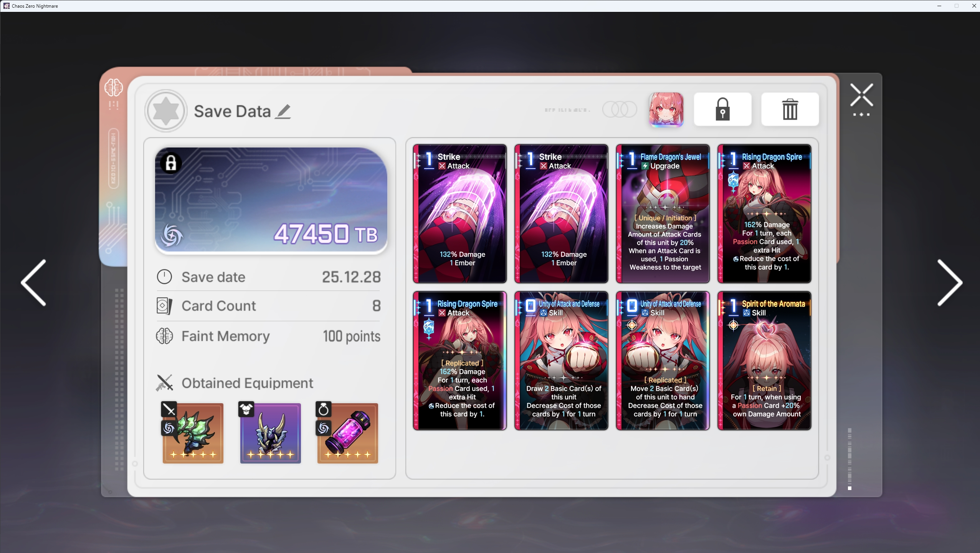Go to previous save with left arrow
Viewport: 980px width, 553px height.
point(34,283)
